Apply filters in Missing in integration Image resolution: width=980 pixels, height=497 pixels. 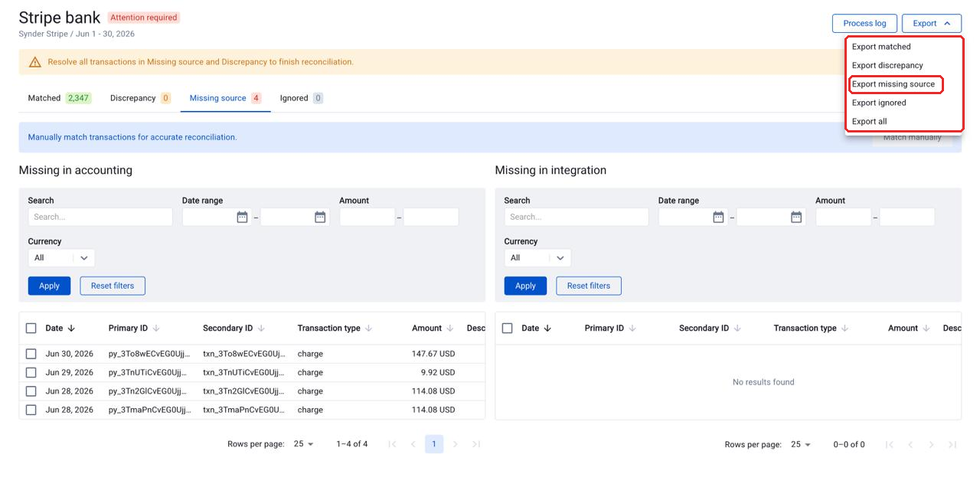point(525,286)
